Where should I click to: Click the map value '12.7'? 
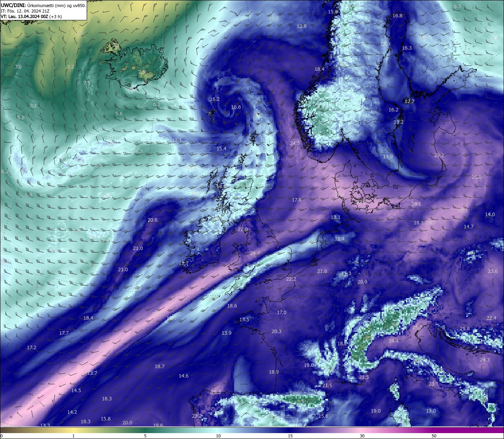click(409, 102)
